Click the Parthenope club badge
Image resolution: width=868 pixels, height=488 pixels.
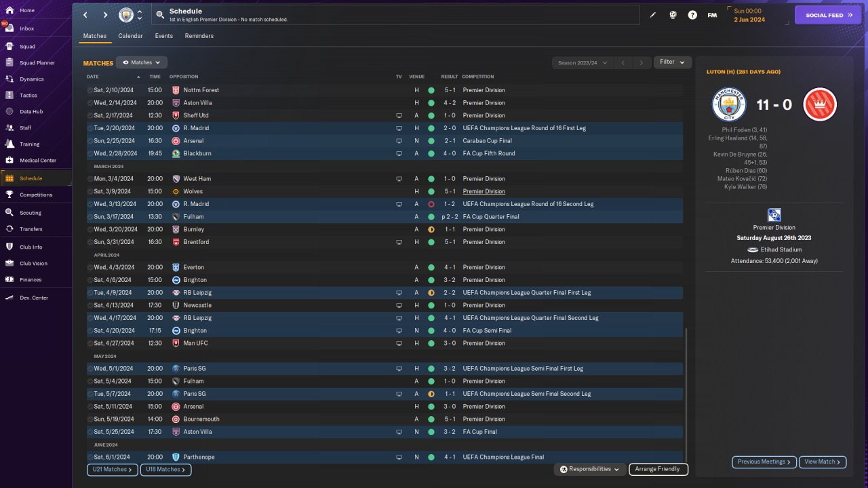pyautogui.click(x=176, y=457)
